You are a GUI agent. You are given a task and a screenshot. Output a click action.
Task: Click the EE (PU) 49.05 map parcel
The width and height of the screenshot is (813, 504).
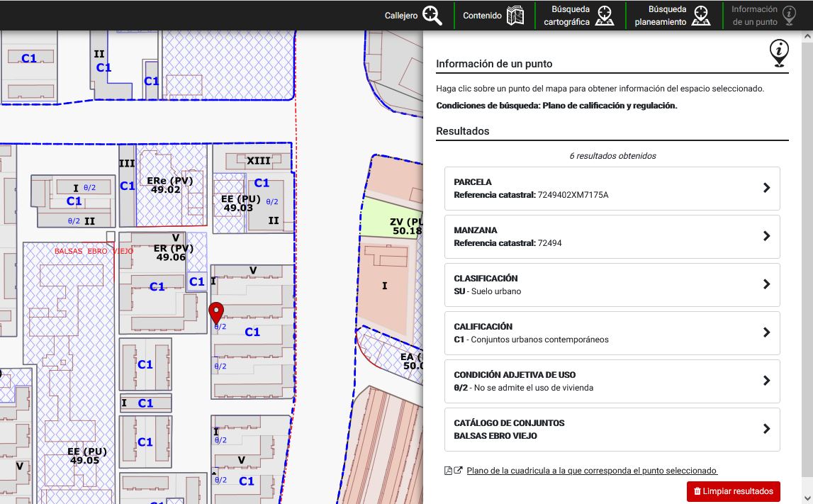coord(88,456)
